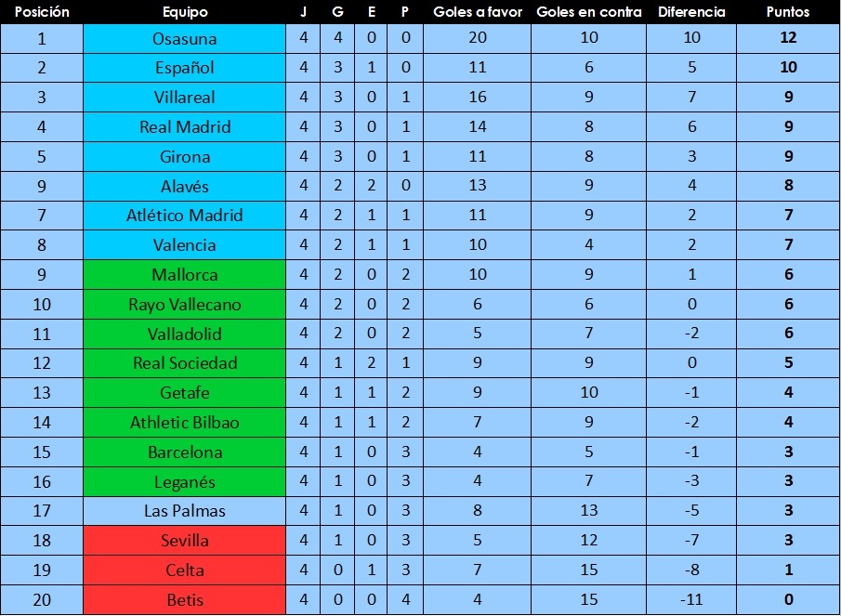Select position number 20 cell
This screenshot has height=616, width=841.
click(42, 599)
